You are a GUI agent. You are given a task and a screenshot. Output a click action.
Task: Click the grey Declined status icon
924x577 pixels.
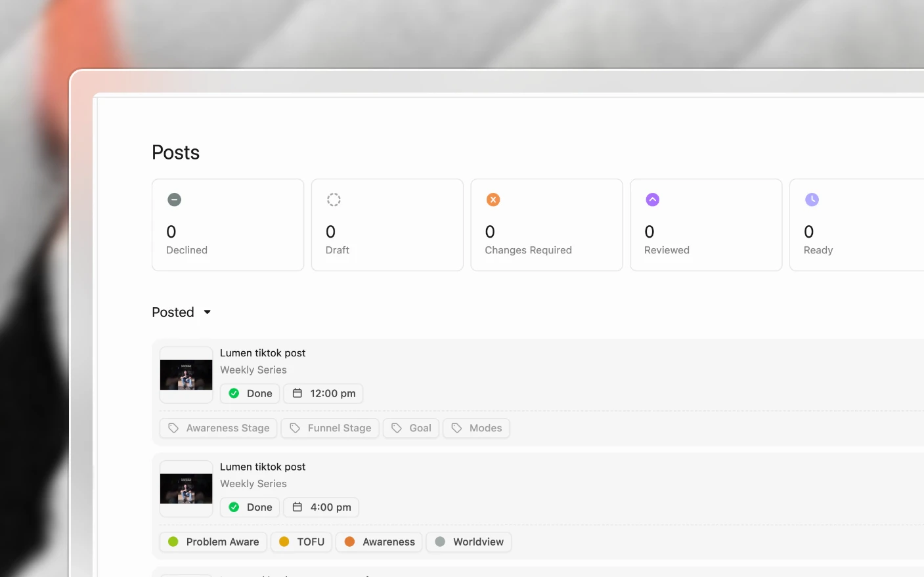point(174,200)
